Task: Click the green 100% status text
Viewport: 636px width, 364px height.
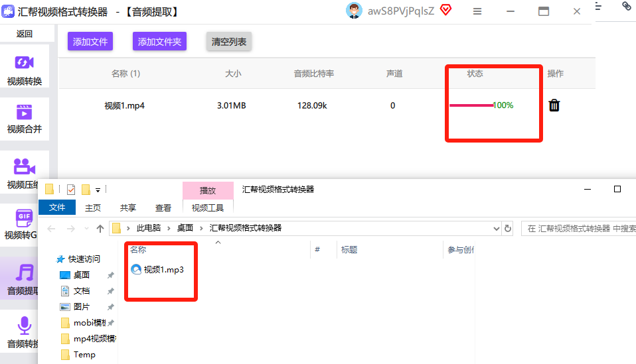Action: [x=503, y=105]
